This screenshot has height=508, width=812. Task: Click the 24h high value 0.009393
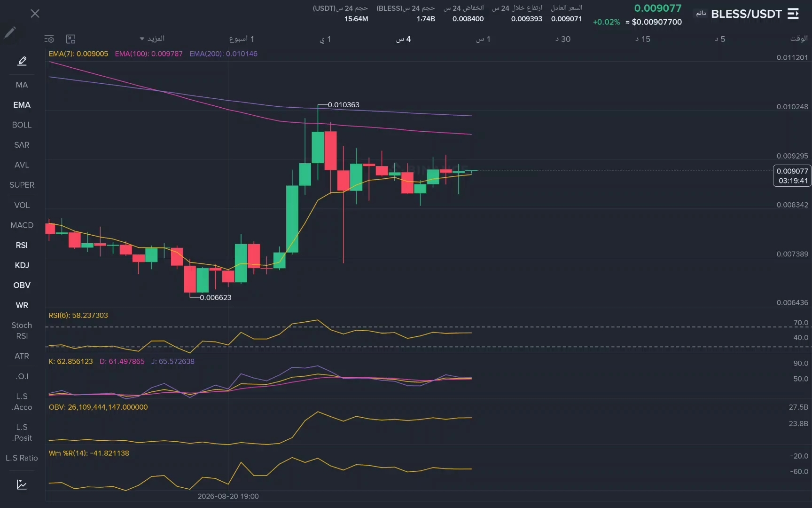pyautogui.click(x=527, y=19)
